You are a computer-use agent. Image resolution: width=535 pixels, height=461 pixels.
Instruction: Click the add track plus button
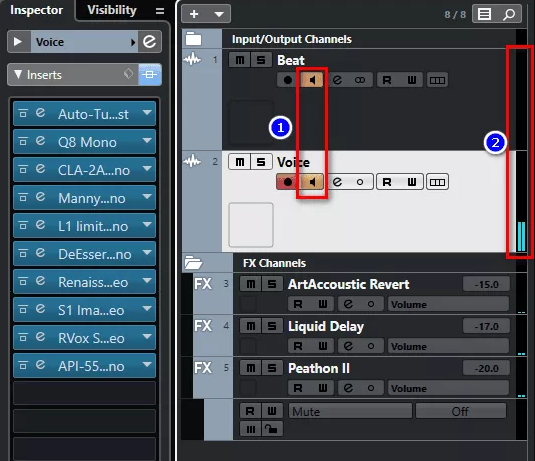(194, 14)
